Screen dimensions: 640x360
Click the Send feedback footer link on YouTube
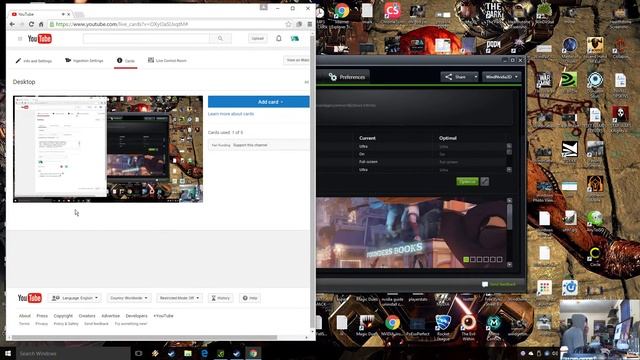tap(96, 324)
